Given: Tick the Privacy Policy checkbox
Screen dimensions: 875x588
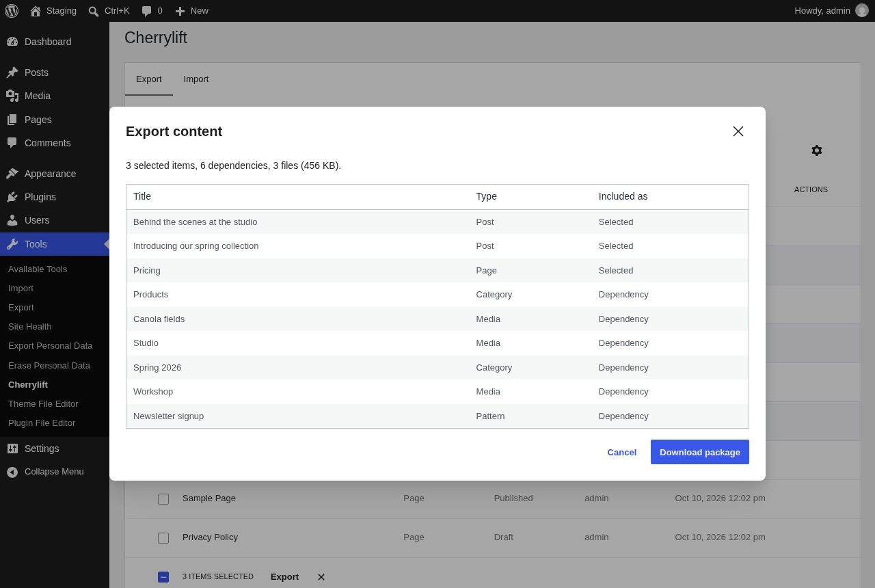Looking at the screenshot, I should tap(163, 538).
